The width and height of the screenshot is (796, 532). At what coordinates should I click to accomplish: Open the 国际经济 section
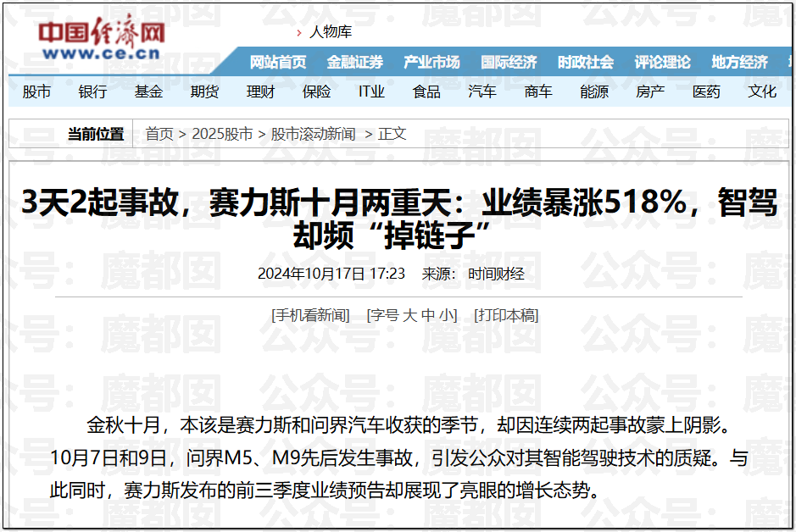pyautogui.click(x=509, y=63)
